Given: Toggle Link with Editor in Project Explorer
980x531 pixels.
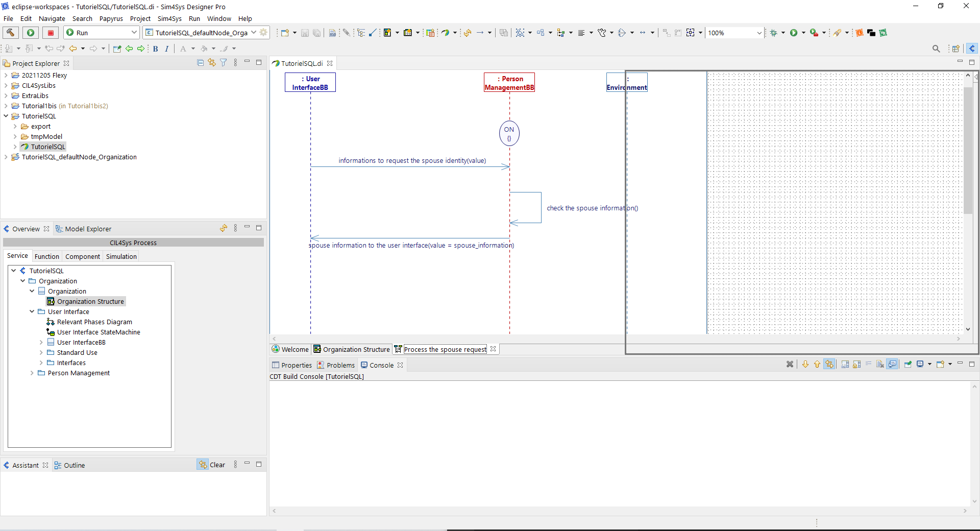Looking at the screenshot, I should [212, 62].
